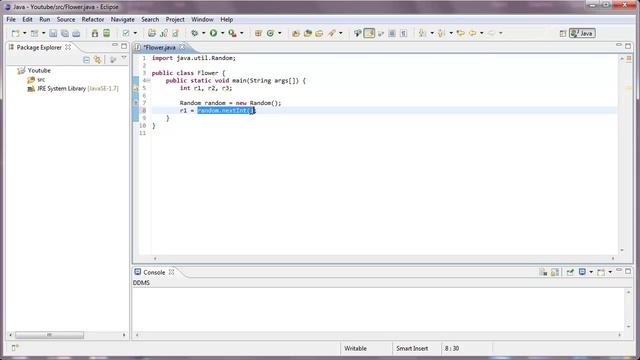The image size is (640, 360).
Task: Click the Open Perspective icon
Action: point(563,33)
